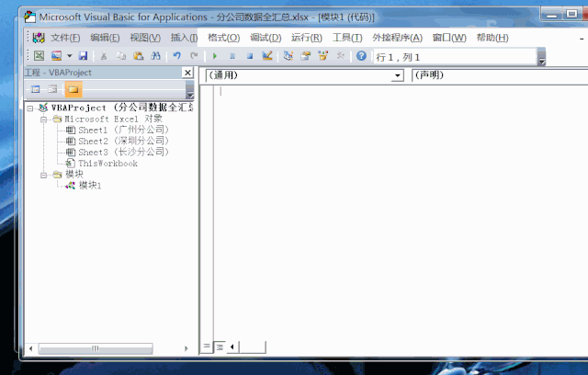
Task: Click project panel scrollbar right arrow
Action: click(186, 348)
